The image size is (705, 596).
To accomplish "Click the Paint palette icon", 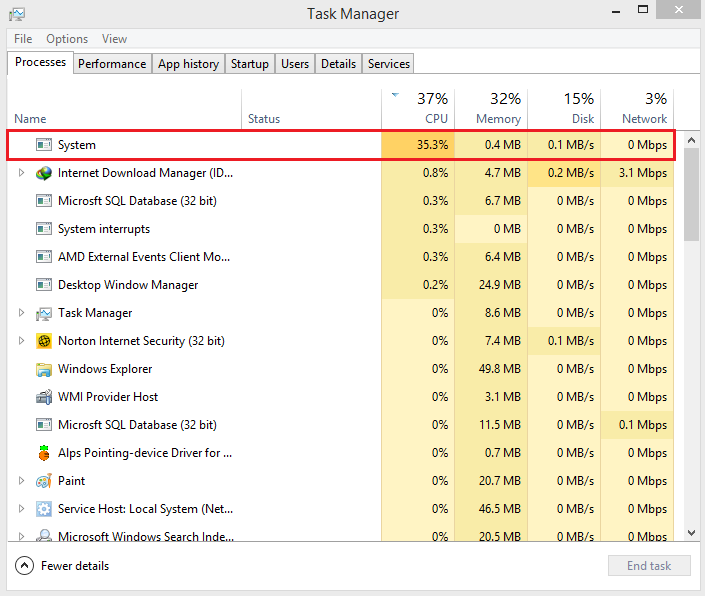I will point(44,481).
